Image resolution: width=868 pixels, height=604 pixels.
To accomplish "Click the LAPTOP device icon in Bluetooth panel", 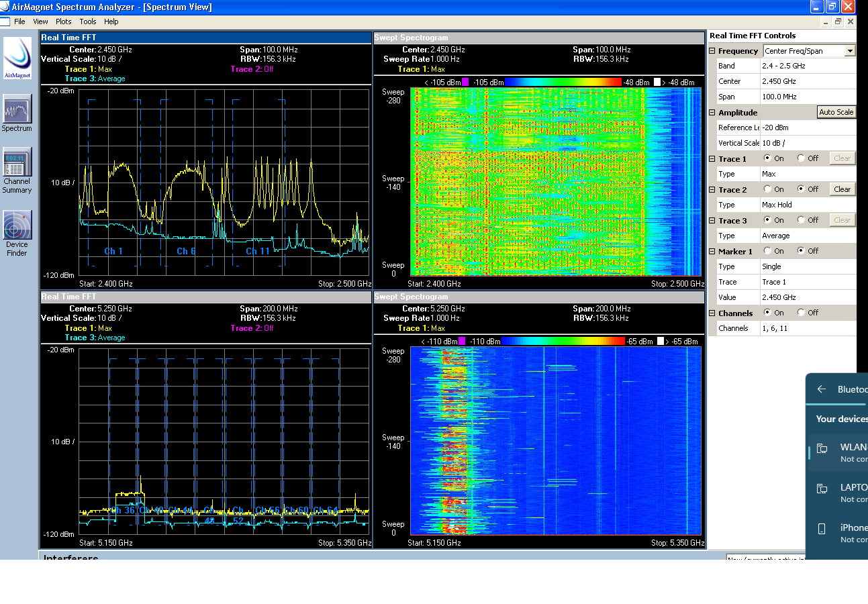I will (x=822, y=489).
